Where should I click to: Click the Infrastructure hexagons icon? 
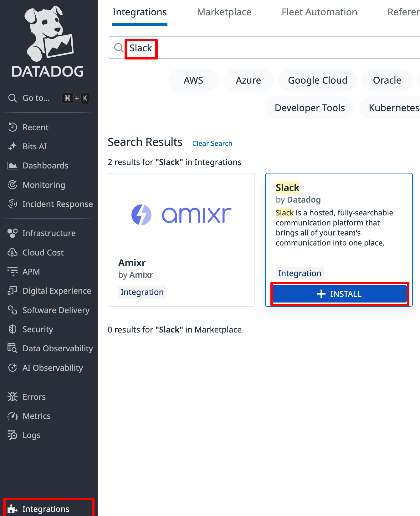coord(13,233)
